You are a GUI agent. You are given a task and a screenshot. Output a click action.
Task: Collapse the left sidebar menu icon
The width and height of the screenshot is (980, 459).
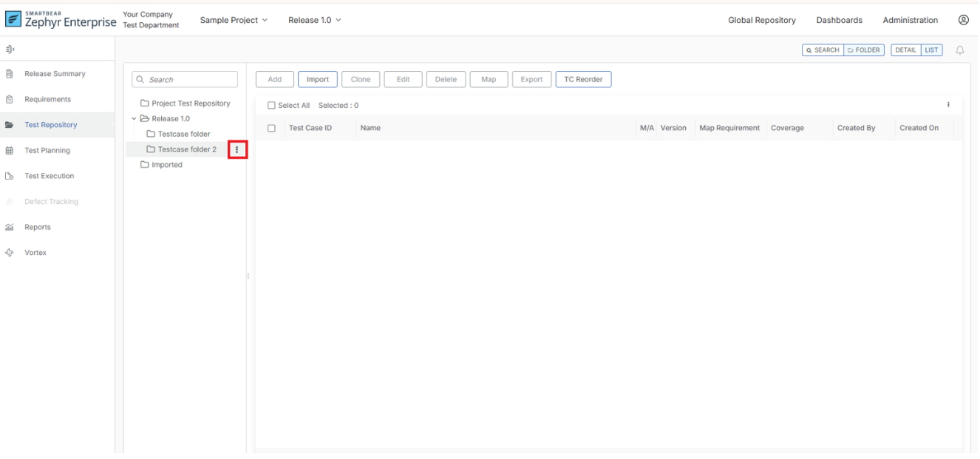coord(10,50)
